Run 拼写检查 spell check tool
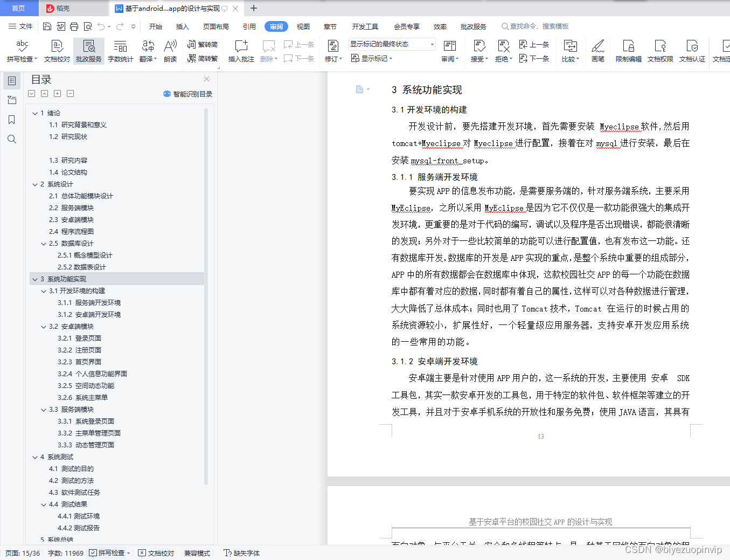 tap(22, 51)
